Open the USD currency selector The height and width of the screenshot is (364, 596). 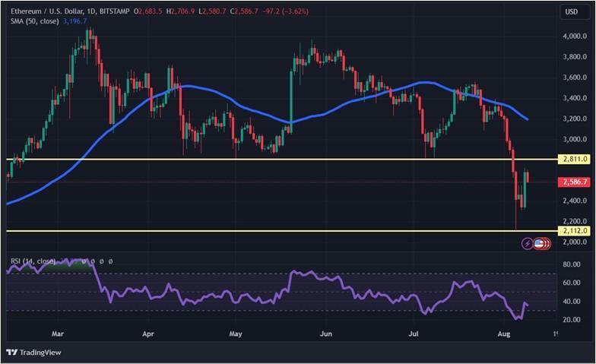(x=572, y=12)
